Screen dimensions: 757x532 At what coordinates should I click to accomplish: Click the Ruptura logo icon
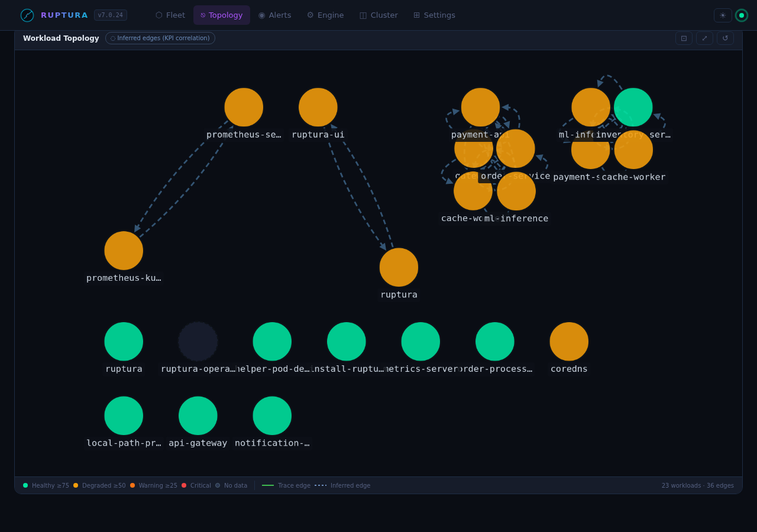(x=27, y=15)
